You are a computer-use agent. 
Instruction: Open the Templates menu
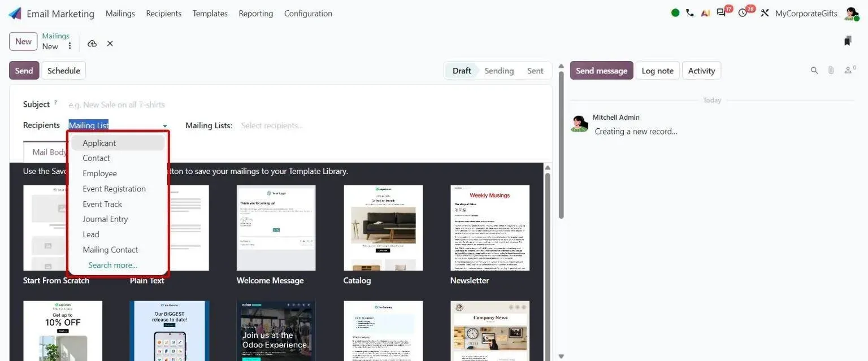[x=210, y=14]
